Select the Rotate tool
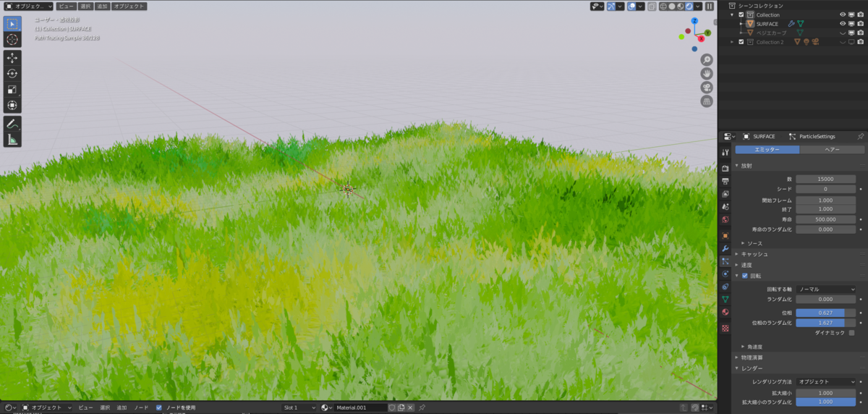 click(x=12, y=73)
